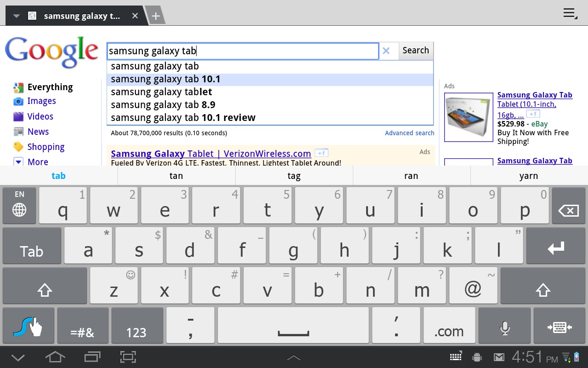Focus the Google search input field

(243, 51)
